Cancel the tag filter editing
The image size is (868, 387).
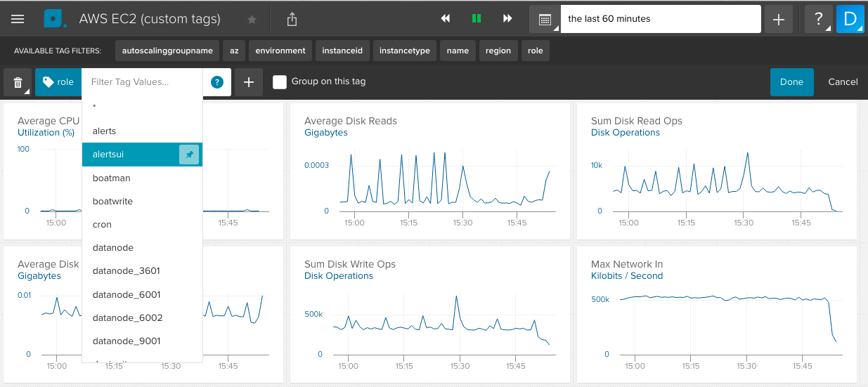pyautogui.click(x=843, y=82)
